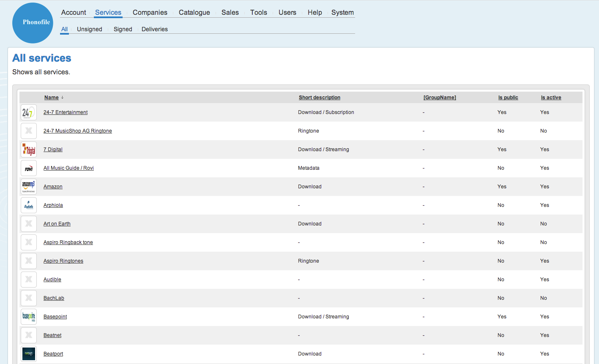Sort the table by Name column
Image resolution: width=599 pixels, height=364 pixels.
click(52, 98)
